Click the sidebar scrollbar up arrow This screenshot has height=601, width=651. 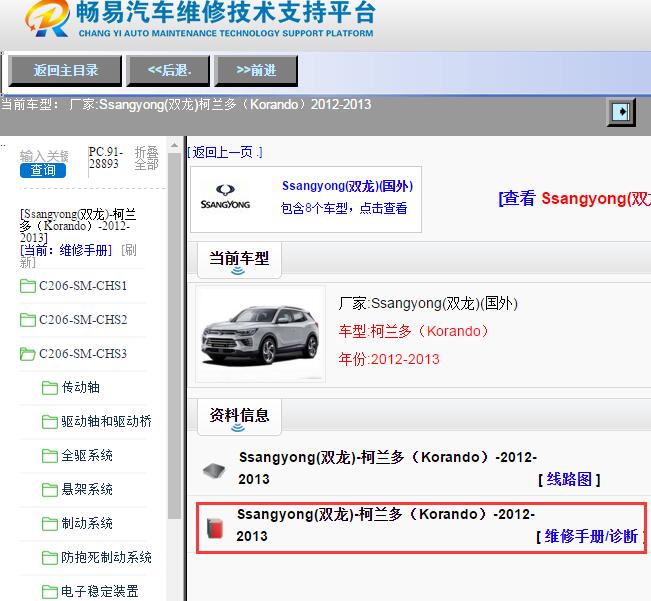click(x=174, y=145)
